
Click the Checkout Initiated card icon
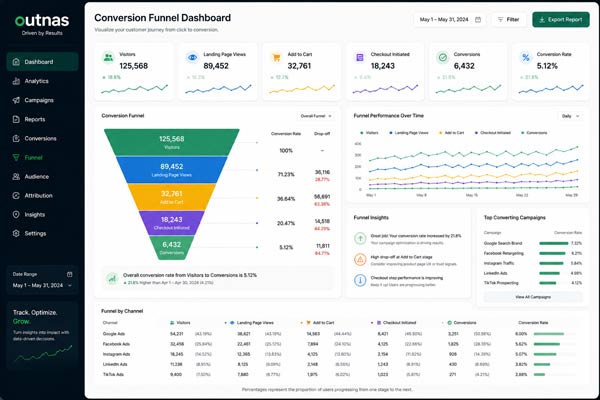pyautogui.click(x=360, y=57)
